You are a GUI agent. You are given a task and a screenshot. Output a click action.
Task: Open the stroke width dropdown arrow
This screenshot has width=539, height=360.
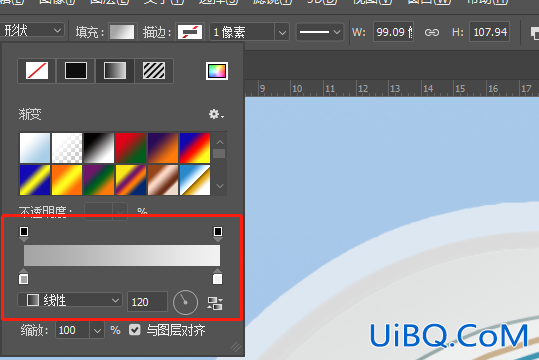[x=282, y=33]
